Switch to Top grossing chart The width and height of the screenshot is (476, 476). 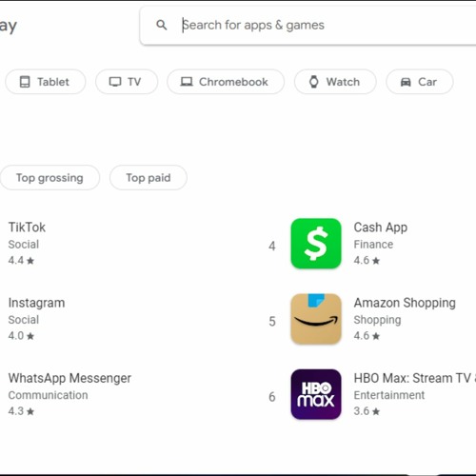tap(50, 178)
